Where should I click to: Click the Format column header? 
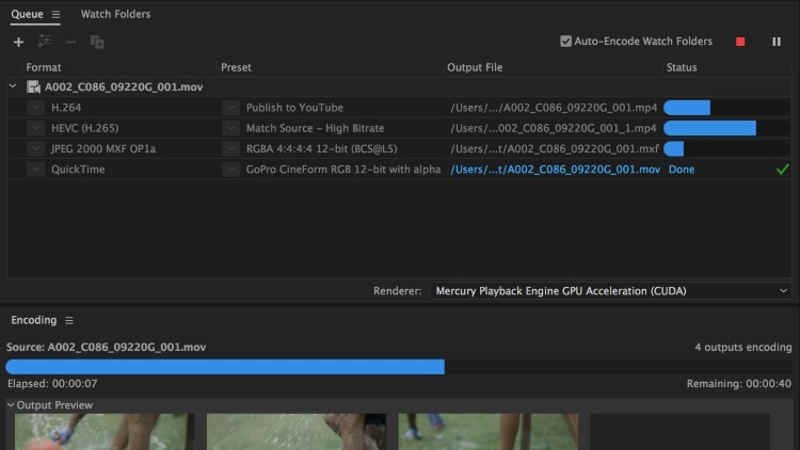click(43, 67)
